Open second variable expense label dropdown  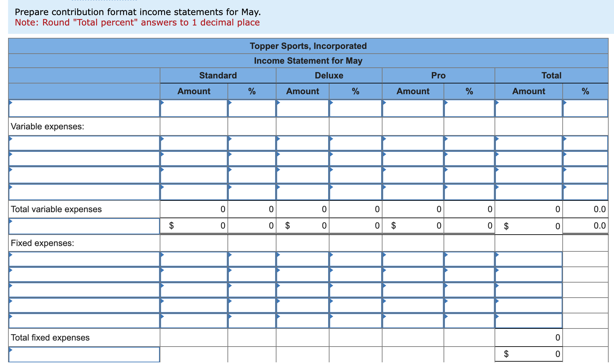click(84, 159)
